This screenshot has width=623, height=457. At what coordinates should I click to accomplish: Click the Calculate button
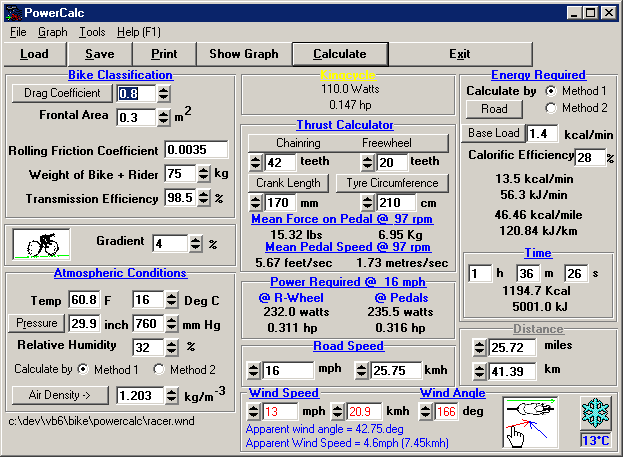pos(340,54)
